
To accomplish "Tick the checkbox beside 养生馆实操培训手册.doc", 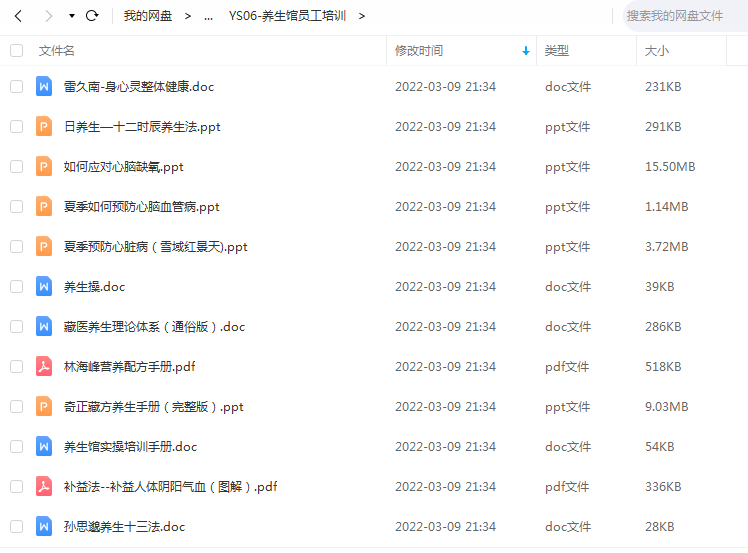I will (x=17, y=447).
